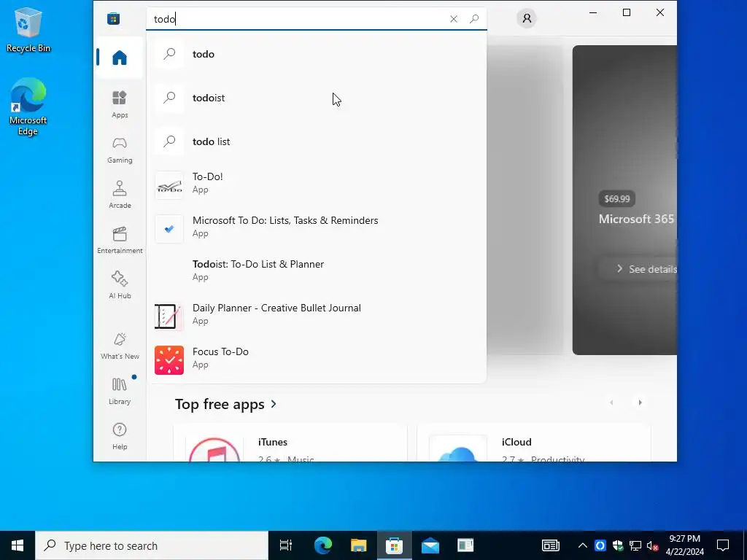Screen dimensions: 747x560
Task: Click the Windows Security tray icon
Action: pos(618,545)
